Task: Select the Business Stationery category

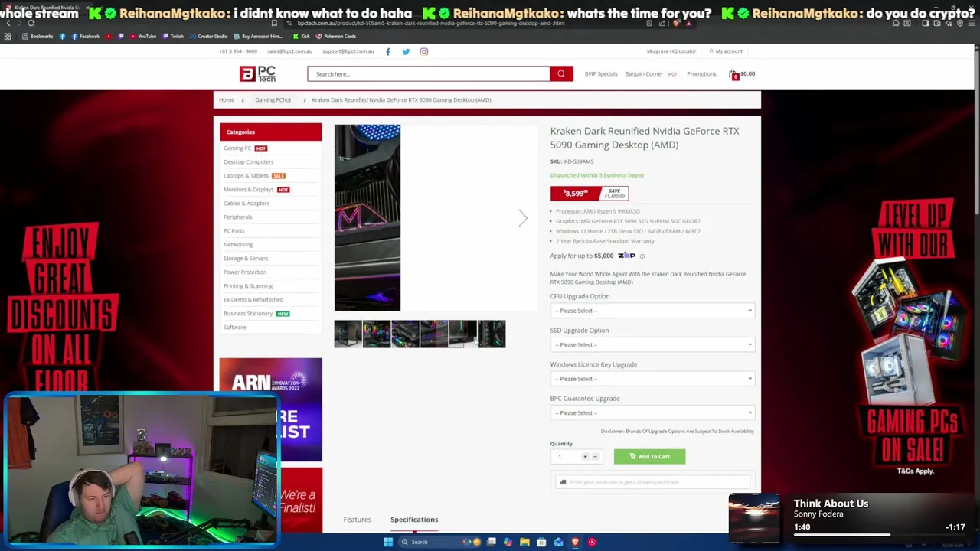Action: pyautogui.click(x=248, y=314)
